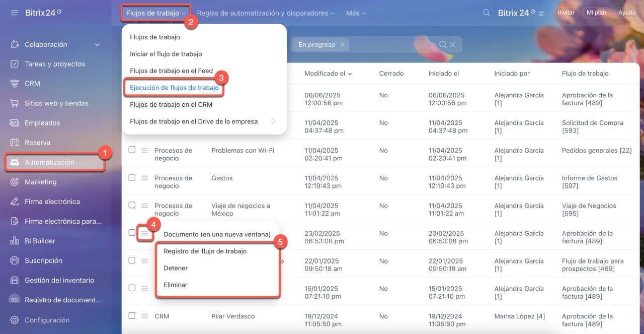
Task: Open Tareas y proyectos sidebar icon
Action: point(15,64)
